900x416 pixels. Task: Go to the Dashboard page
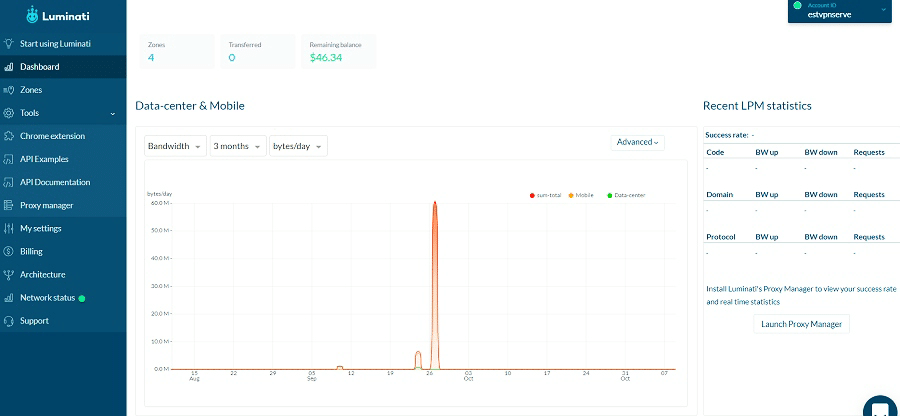click(x=63, y=67)
